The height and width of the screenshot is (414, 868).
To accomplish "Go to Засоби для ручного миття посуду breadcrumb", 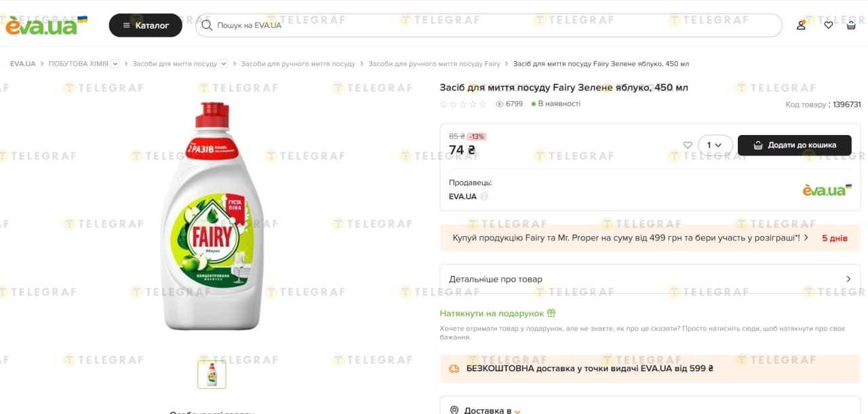I will pyautogui.click(x=298, y=64).
